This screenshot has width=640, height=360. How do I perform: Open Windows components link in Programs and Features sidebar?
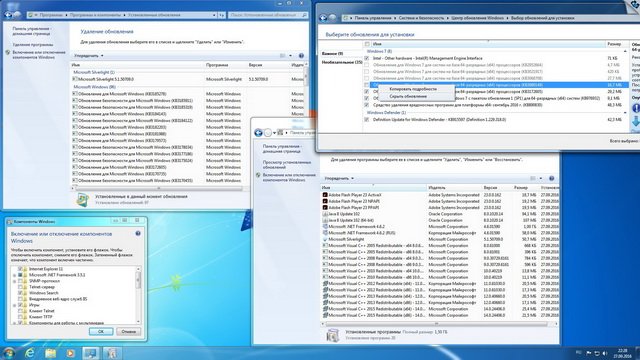[x=289, y=177]
